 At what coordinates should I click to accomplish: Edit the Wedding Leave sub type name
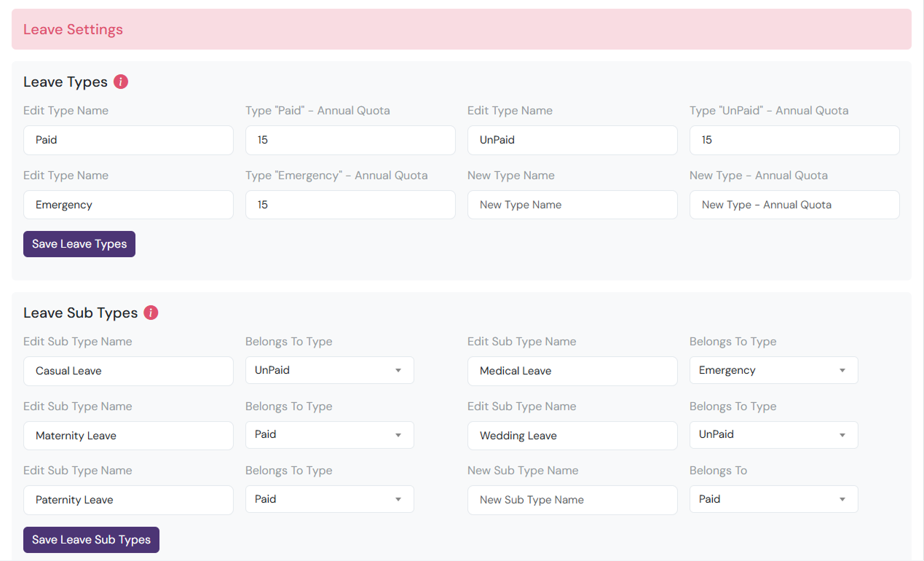click(572, 436)
